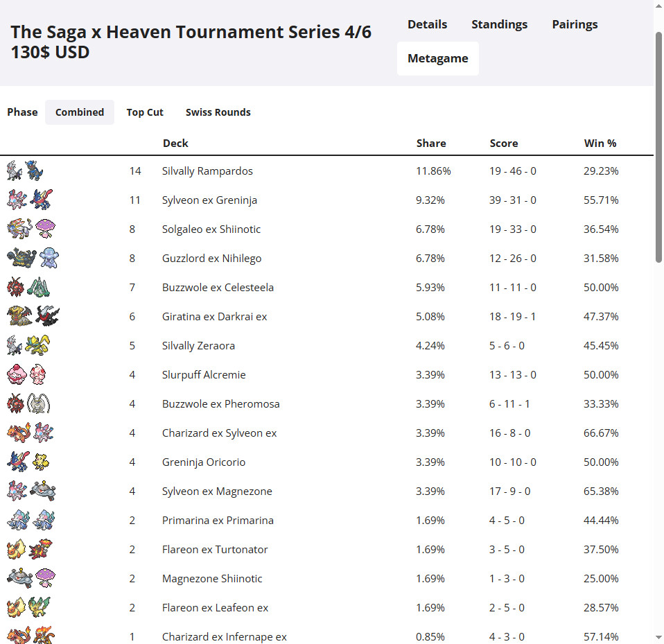Click the Buzzwole ex Pheromosa sprites
The width and height of the screenshot is (664, 644).
pyautogui.click(x=29, y=404)
